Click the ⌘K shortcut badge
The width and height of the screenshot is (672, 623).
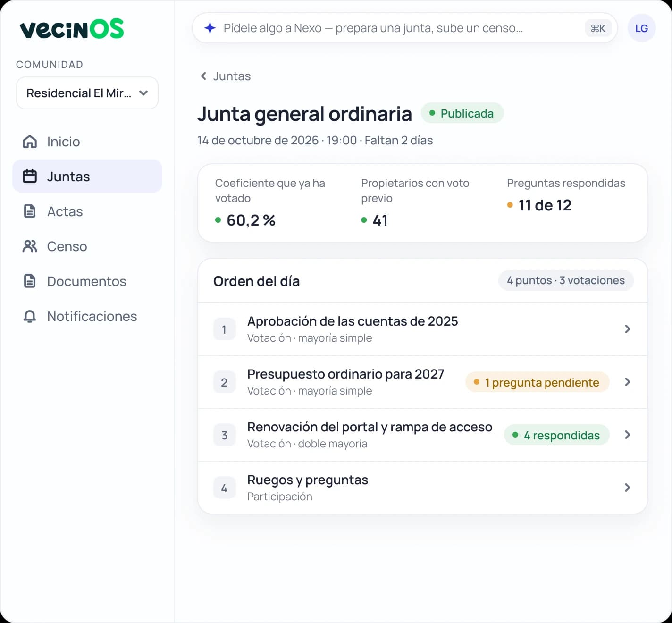(x=598, y=28)
